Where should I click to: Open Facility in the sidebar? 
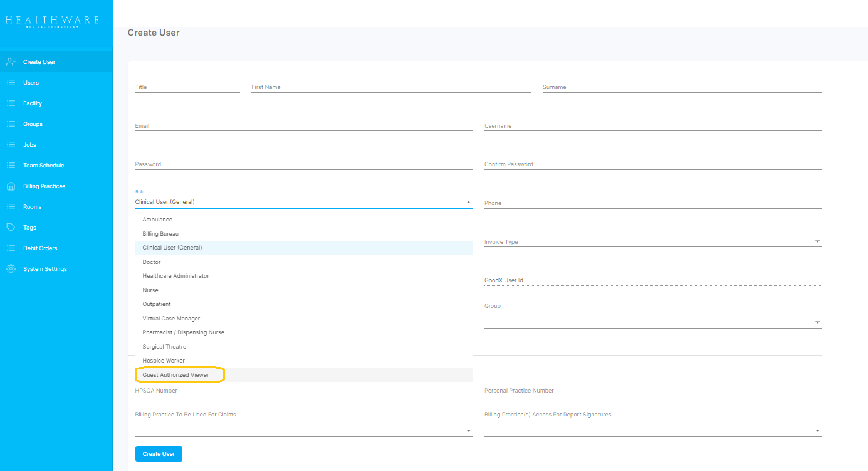pyautogui.click(x=33, y=103)
